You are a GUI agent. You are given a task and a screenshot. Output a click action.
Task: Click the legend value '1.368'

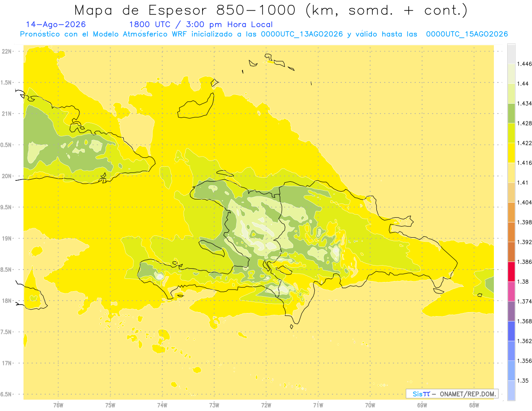(524, 321)
